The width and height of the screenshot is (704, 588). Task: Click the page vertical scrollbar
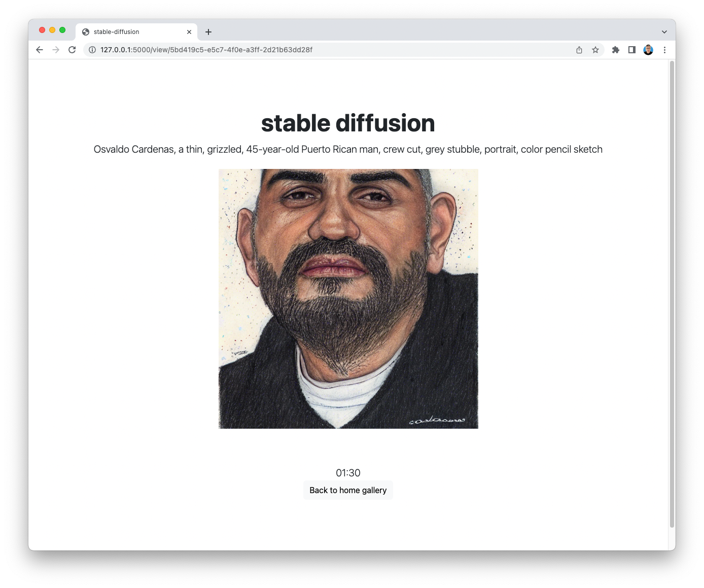coord(672,294)
